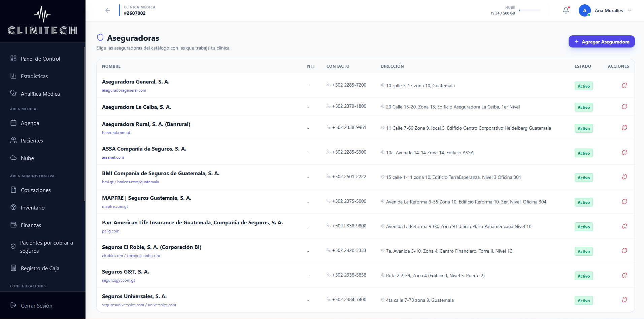Unlink MAPFRE Seguros Guatemala action icon
The height and width of the screenshot is (319, 644).
tap(624, 201)
